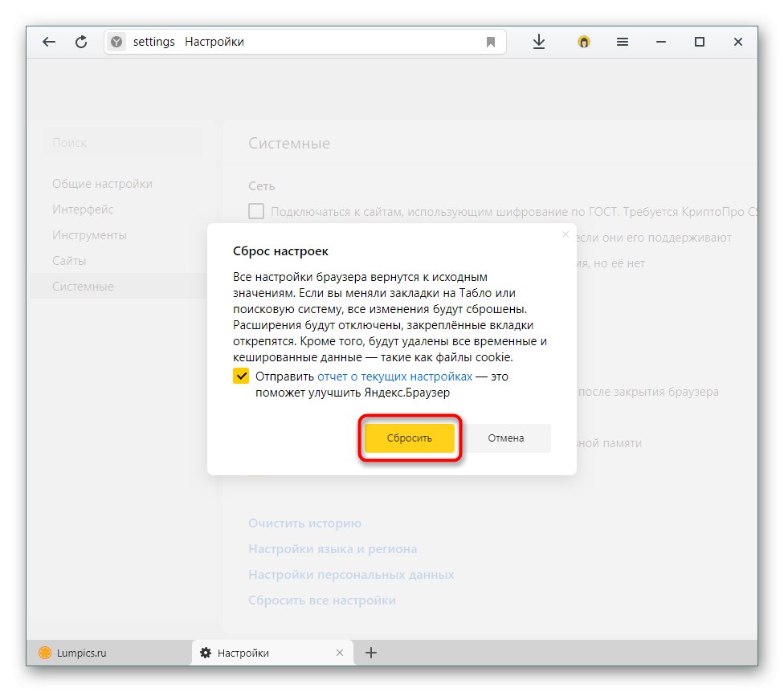
Task: Click the yellow extension icon in toolbar
Action: click(x=583, y=42)
